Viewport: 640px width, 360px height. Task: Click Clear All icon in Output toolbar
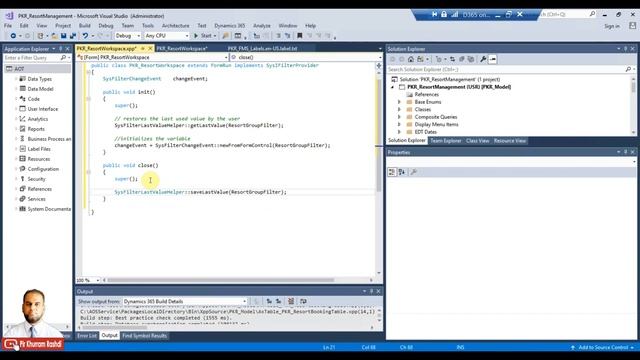click(x=291, y=301)
